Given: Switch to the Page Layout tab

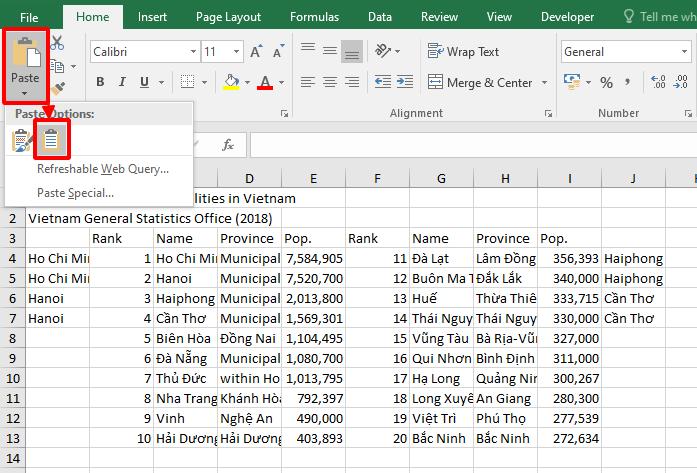Looking at the screenshot, I should 228,17.
